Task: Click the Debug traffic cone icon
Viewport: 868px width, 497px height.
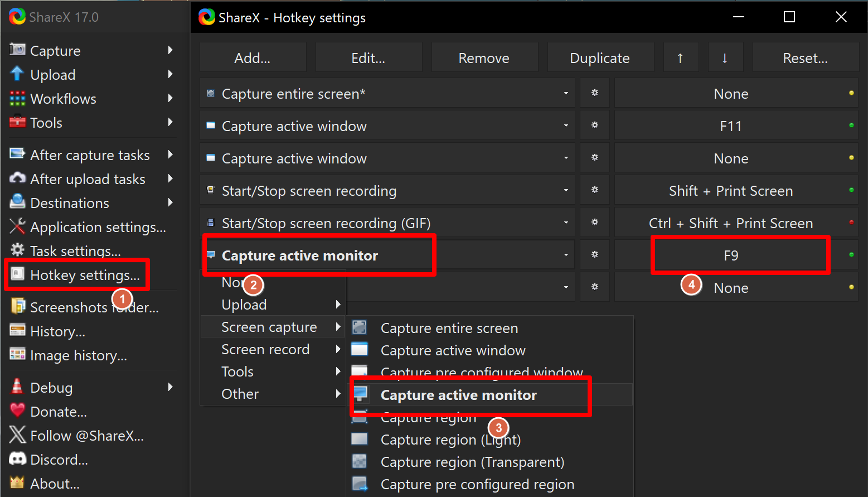Action: click(17, 386)
